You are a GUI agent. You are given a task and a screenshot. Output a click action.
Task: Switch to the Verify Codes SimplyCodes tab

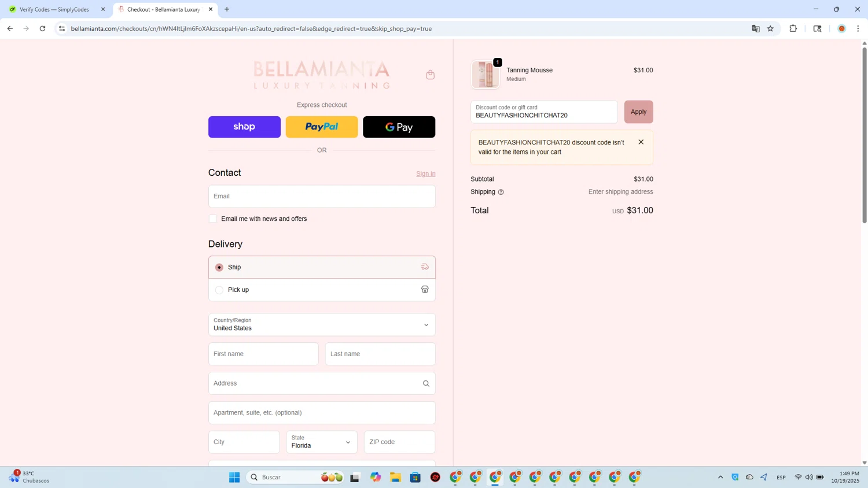tap(54, 9)
